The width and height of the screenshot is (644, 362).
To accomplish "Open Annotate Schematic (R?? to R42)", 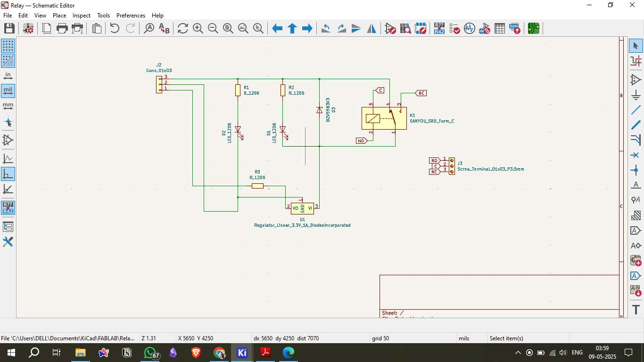I will tap(439, 28).
